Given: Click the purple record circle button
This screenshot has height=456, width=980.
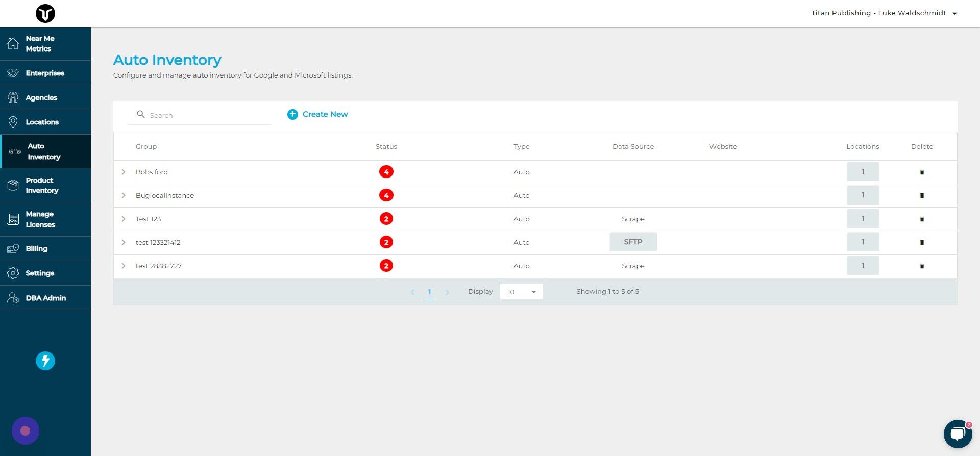Looking at the screenshot, I should coord(26,430).
